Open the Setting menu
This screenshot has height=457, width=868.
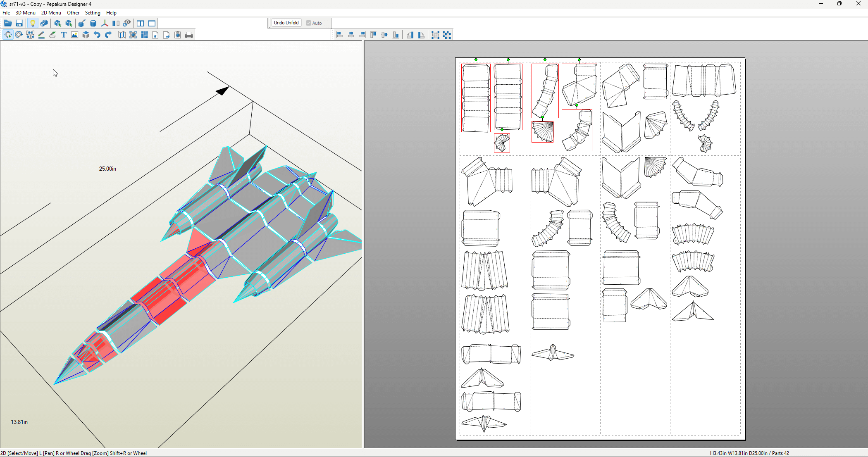tap(92, 12)
